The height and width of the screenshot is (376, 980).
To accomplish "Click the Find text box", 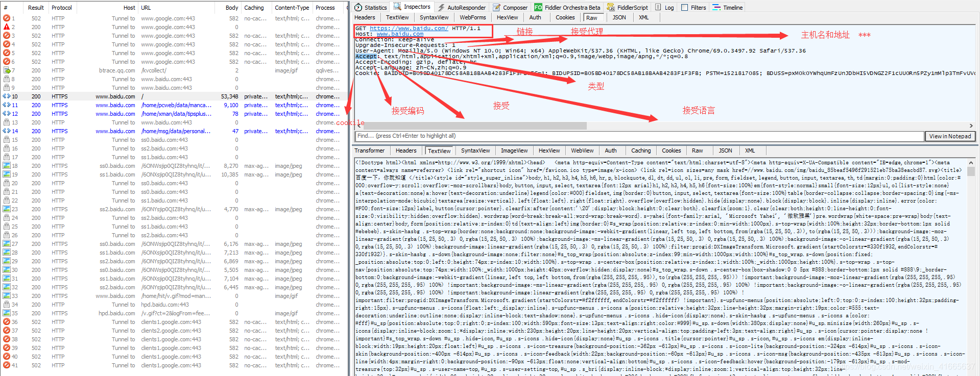I will 639,136.
